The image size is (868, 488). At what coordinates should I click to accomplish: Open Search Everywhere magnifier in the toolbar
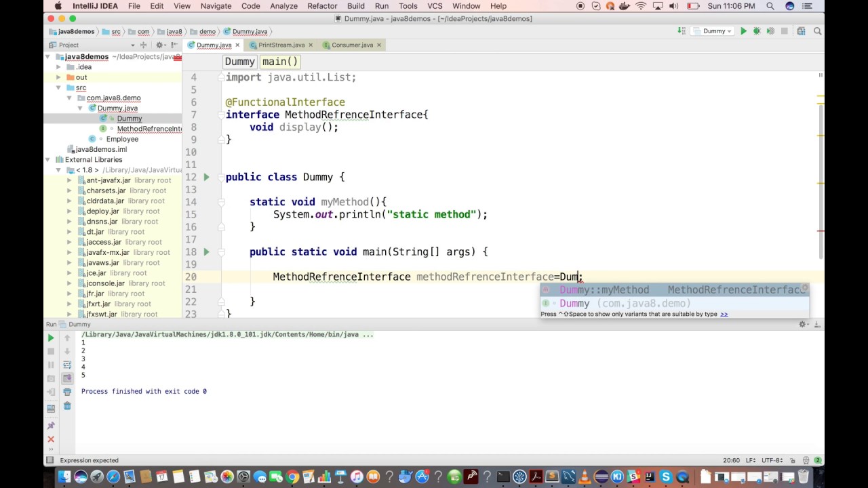[818, 31]
